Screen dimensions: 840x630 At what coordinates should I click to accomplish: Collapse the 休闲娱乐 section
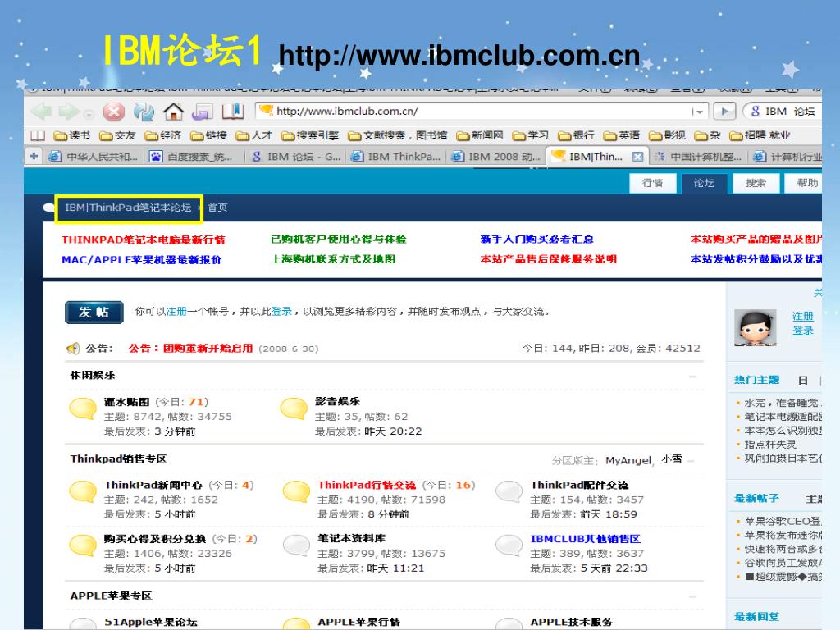[692, 377]
